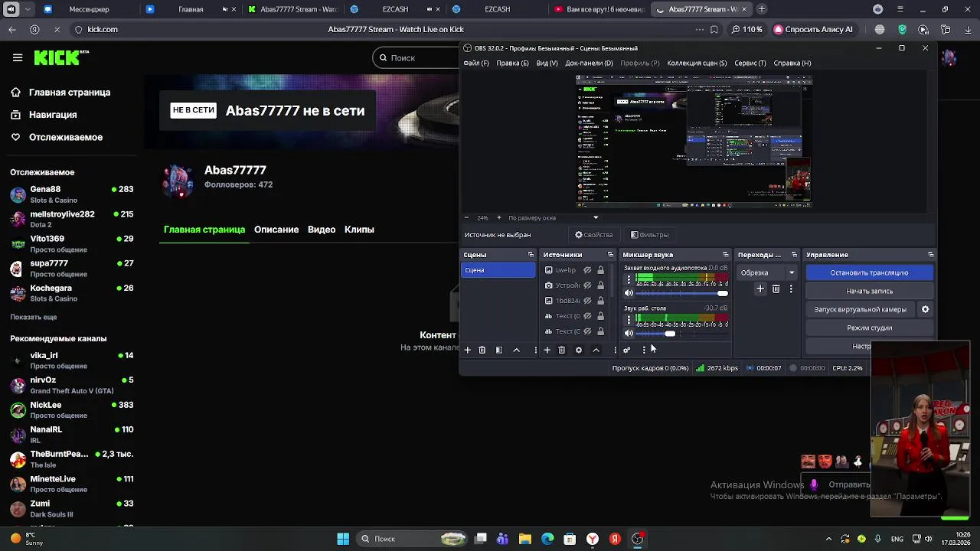Pop out the Controls dock panel
The image size is (980, 551).
pos(930,255)
